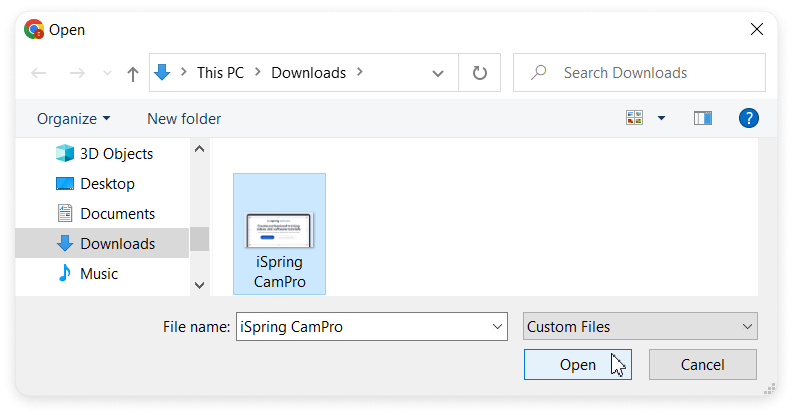
Task: Refresh the Downloads folder view
Action: click(480, 73)
